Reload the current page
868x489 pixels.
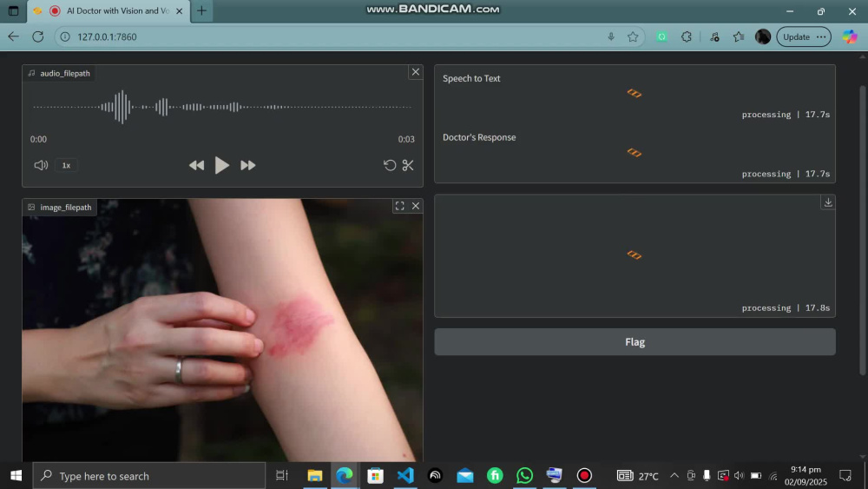(37, 36)
